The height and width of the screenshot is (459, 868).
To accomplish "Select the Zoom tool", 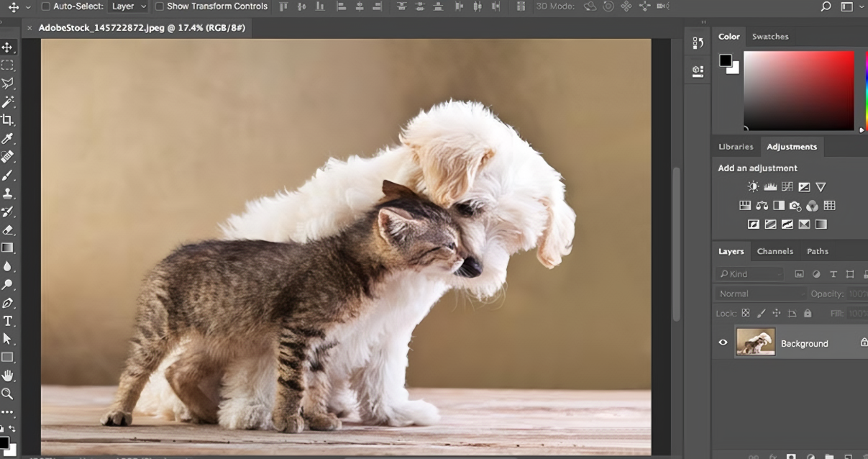I will tap(9, 394).
